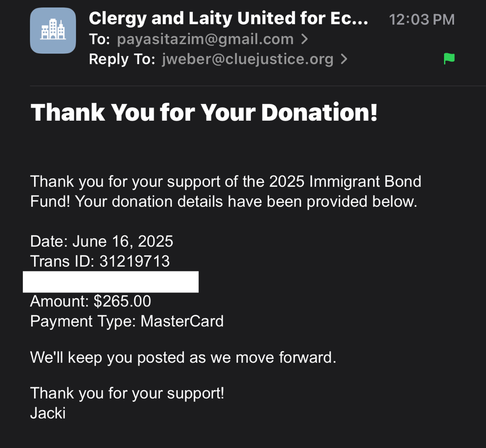Viewport: 486px width, 448px height.
Task: Tap the "Thank You for Your Donation!" heading
Action: pyautogui.click(x=204, y=112)
